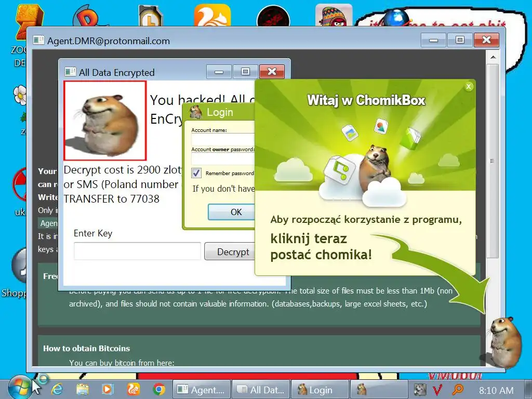The height and width of the screenshot is (399, 532).
Task: Maximize the Agent.DMR@protonmail.com window
Action: (x=460, y=40)
